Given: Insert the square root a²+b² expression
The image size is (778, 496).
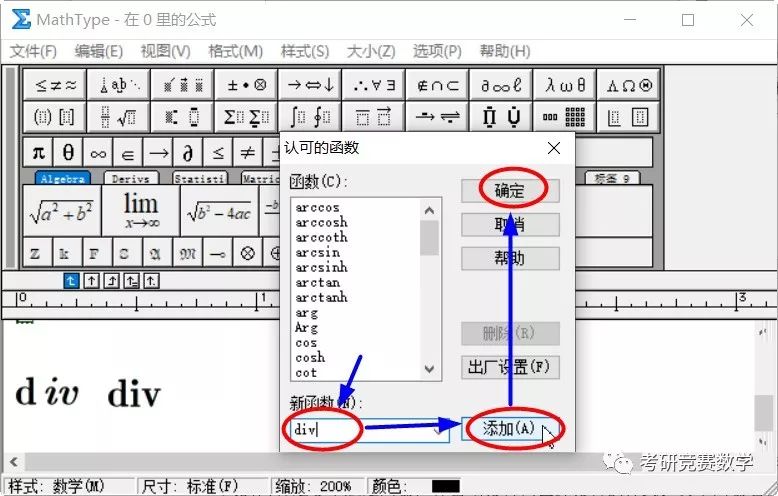Looking at the screenshot, I should click(x=62, y=211).
